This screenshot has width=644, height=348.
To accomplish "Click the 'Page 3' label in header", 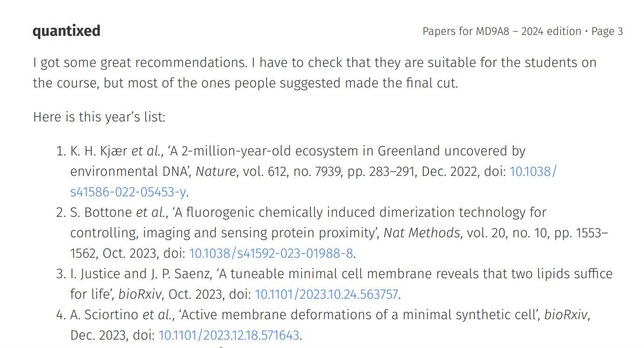I will 607,32.
